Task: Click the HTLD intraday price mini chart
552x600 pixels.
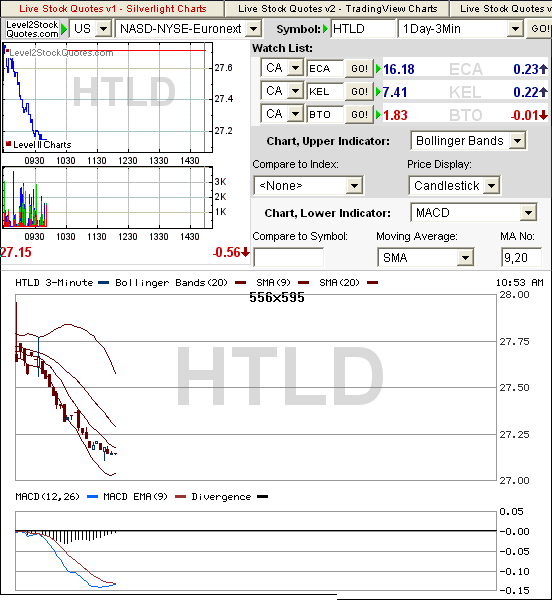Action: pos(107,98)
